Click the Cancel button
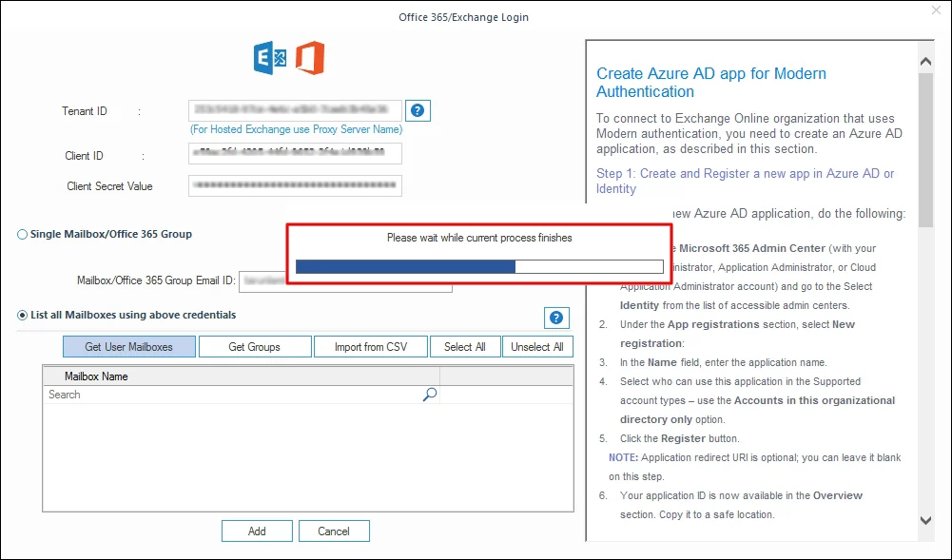Screen dimensions: 952x560 [334, 531]
